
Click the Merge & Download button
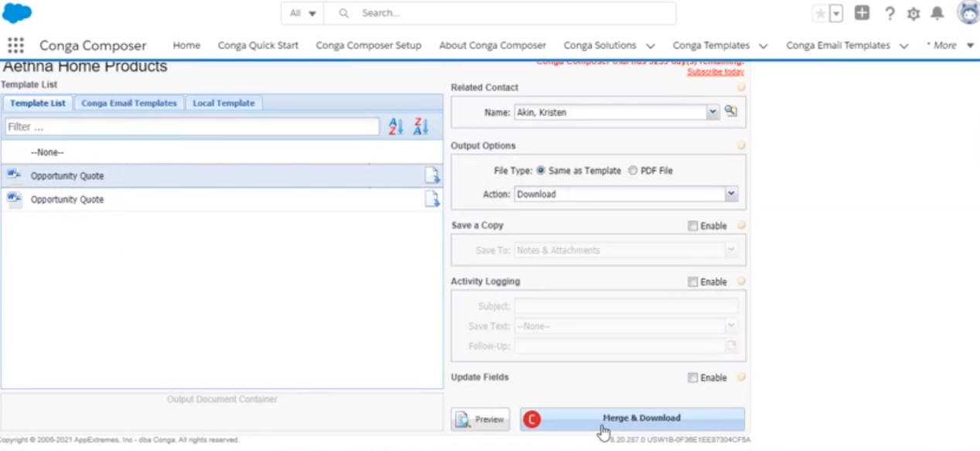click(x=641, y=418)
